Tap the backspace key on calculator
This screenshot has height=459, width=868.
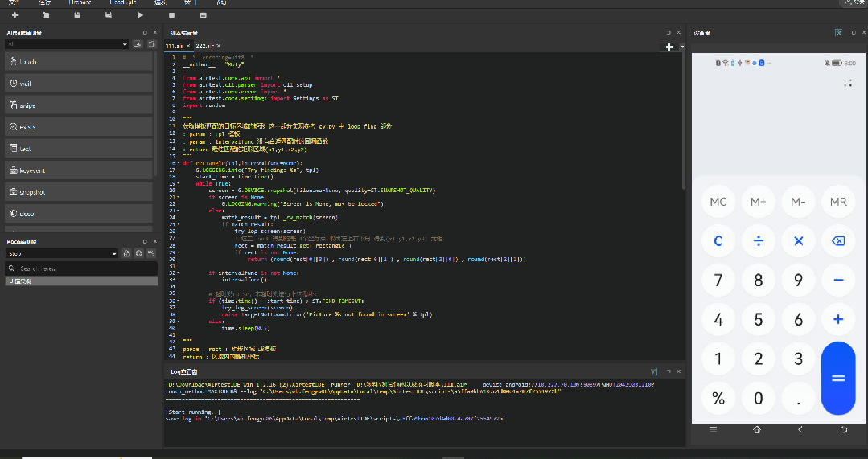click(838, 241)
